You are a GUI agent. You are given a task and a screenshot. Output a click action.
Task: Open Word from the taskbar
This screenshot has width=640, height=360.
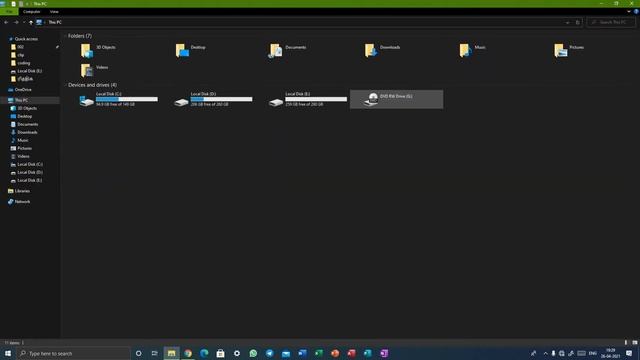302,353
